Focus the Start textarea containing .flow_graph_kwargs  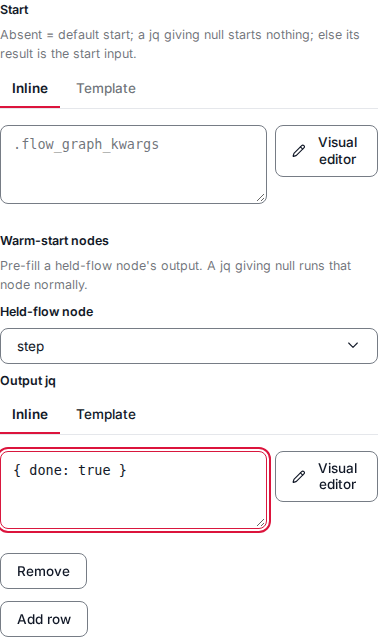point(133,164)
